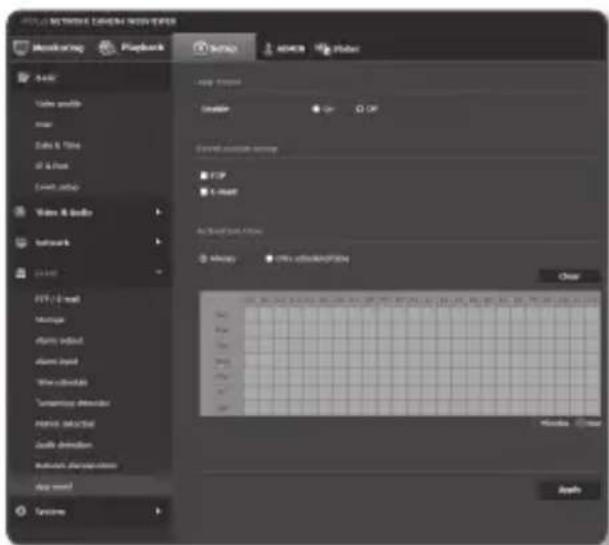
Task: Tick the E-mail checkbox
Action: 204,192
